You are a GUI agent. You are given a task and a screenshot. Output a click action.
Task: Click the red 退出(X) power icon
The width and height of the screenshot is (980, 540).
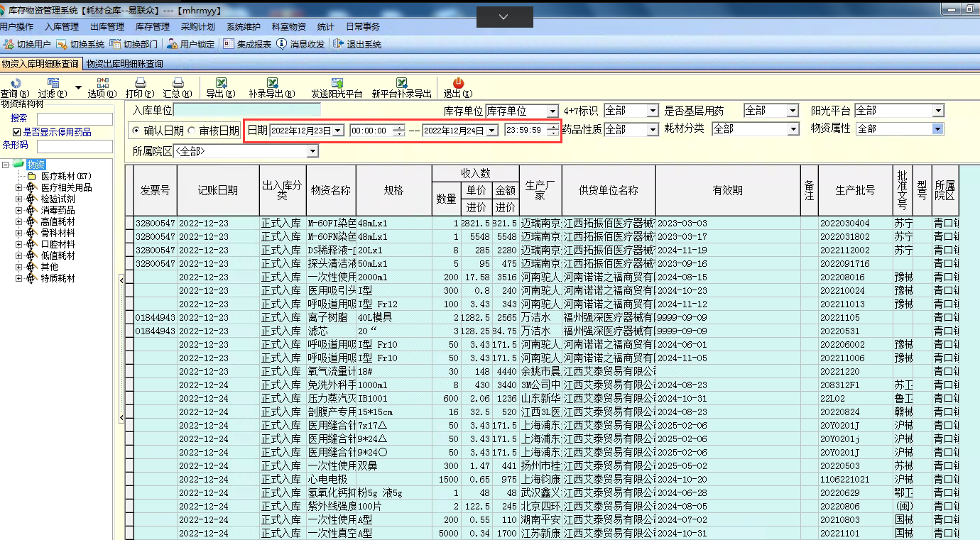click(x=458, y=83)
